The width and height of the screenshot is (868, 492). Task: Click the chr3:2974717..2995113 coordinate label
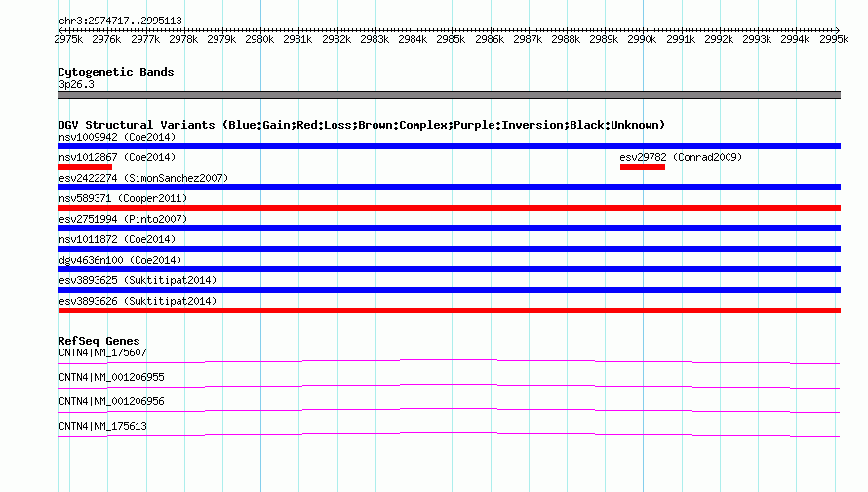pyautogui.click(x=120, y=21)
